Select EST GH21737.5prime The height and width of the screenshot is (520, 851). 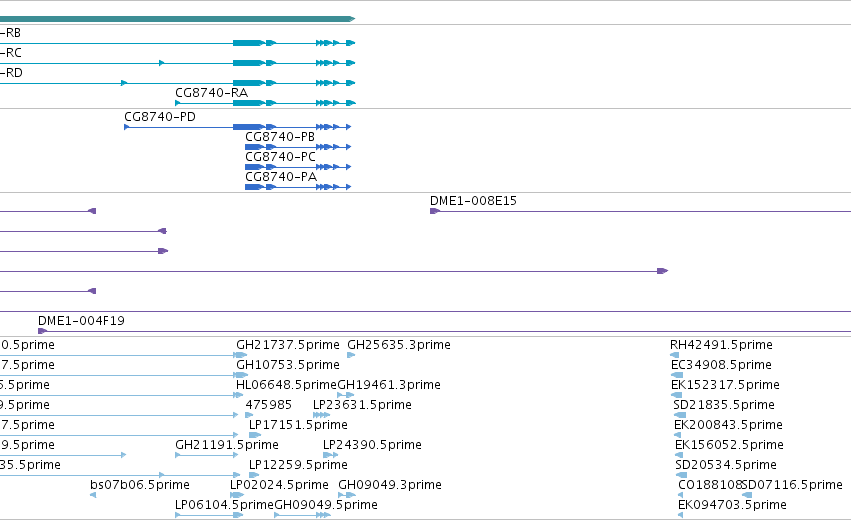[288, 345]
